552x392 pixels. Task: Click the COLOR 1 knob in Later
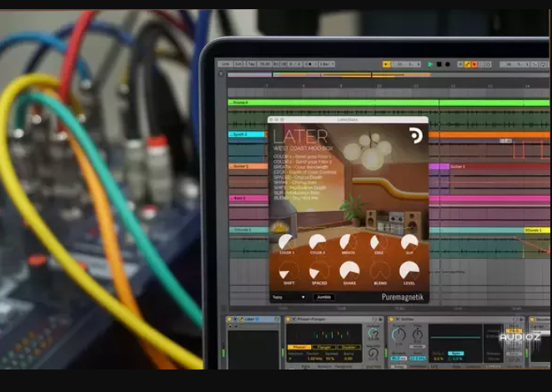[286, 242]
